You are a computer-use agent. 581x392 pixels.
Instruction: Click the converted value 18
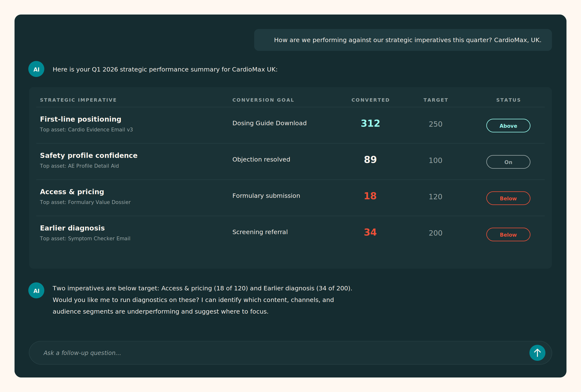pyautogui.click(x=370, y=196)
